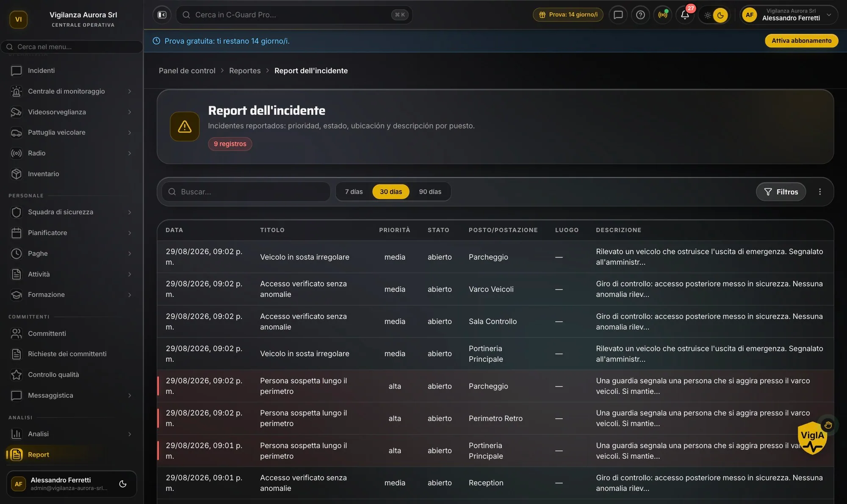847x504 pixels.
Task: Open the chat messages icon in the top bar
Action: 618,15
